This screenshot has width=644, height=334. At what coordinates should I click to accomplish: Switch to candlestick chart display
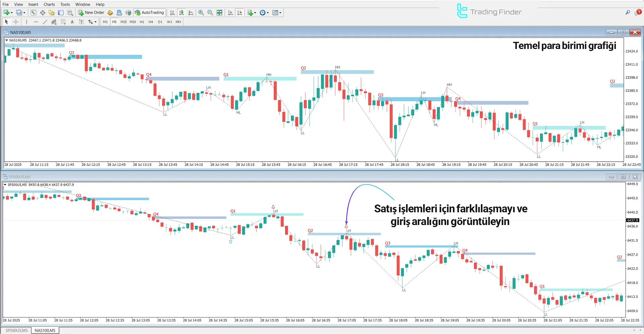[x=182, y=13]
